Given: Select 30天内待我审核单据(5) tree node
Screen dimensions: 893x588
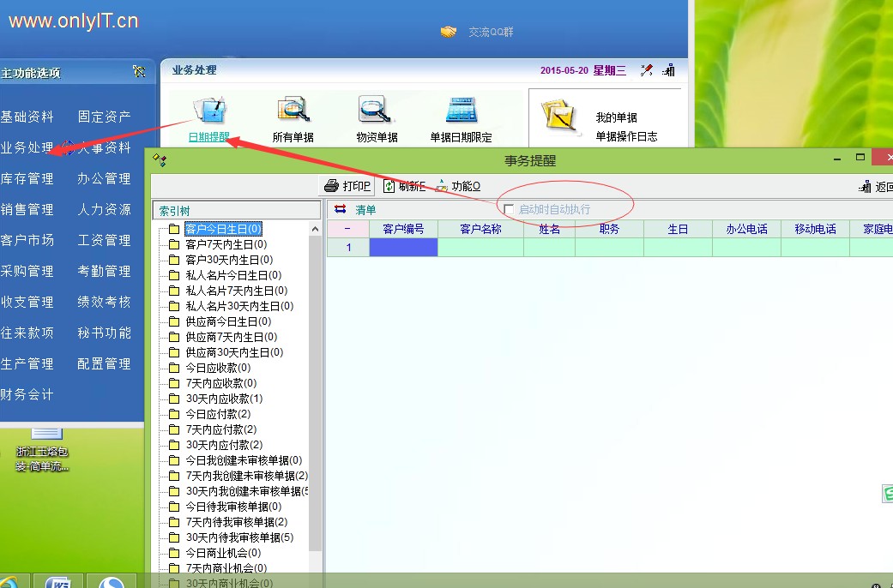Looking at the screenshot, I should coord(238,537).
